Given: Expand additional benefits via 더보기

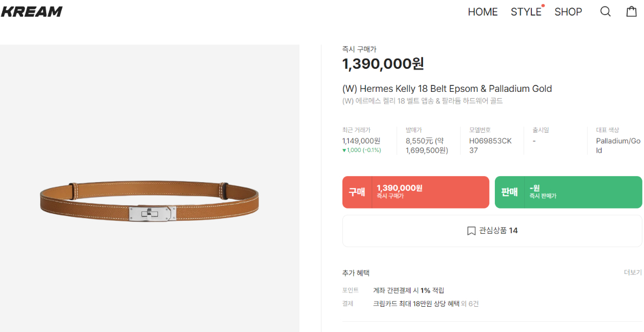Looking at the screenshot, I should coord(633,272).
